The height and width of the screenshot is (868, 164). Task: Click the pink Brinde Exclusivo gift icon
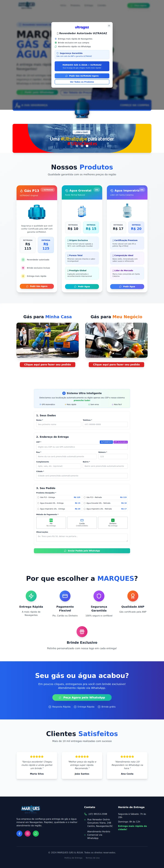82,632
